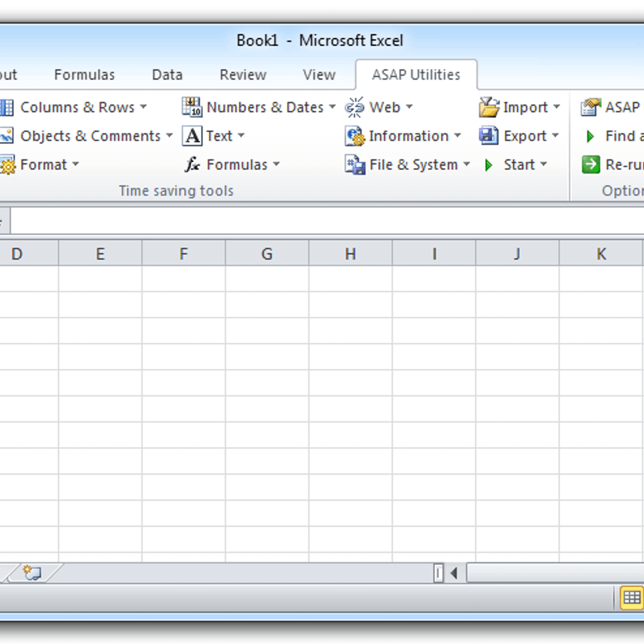Switch to Normal view in status bar
This screenshot has height=644, width=644.
click(x=632, y=597)
